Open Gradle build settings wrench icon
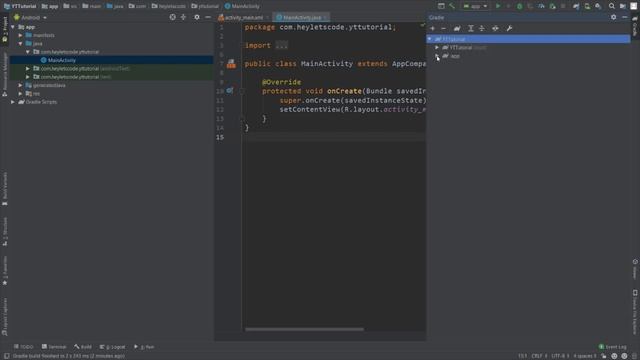The width and height of the screenshot is (640, 360). click(509, 28)
